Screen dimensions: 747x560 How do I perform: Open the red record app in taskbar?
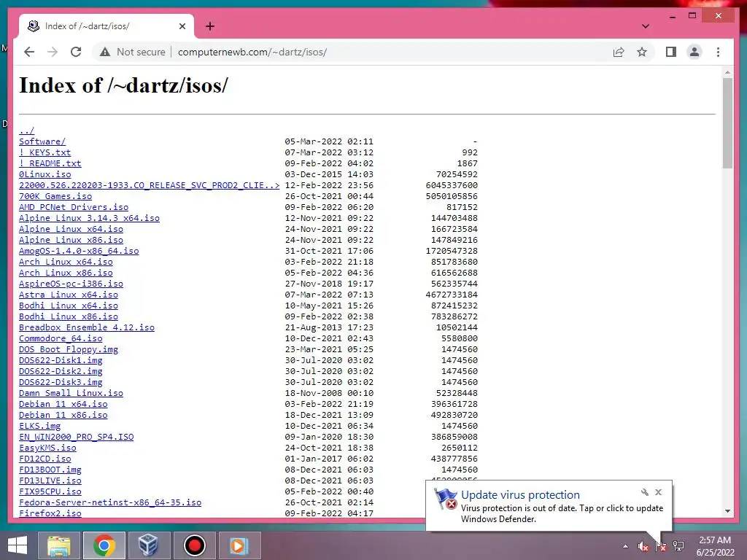[x=194, y=545]
